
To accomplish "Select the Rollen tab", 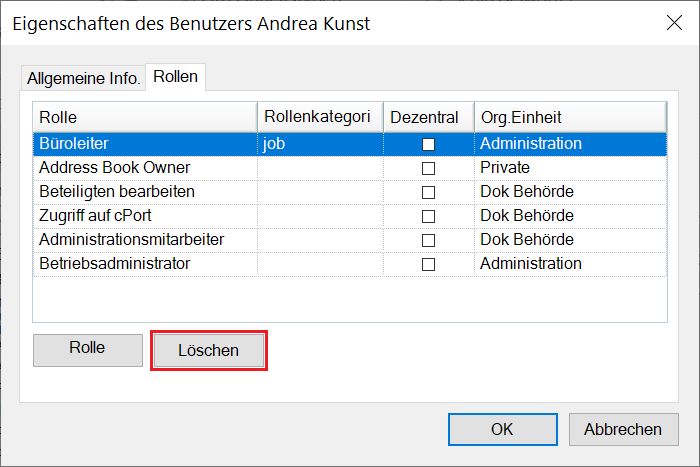I will (x=176, y=77).
